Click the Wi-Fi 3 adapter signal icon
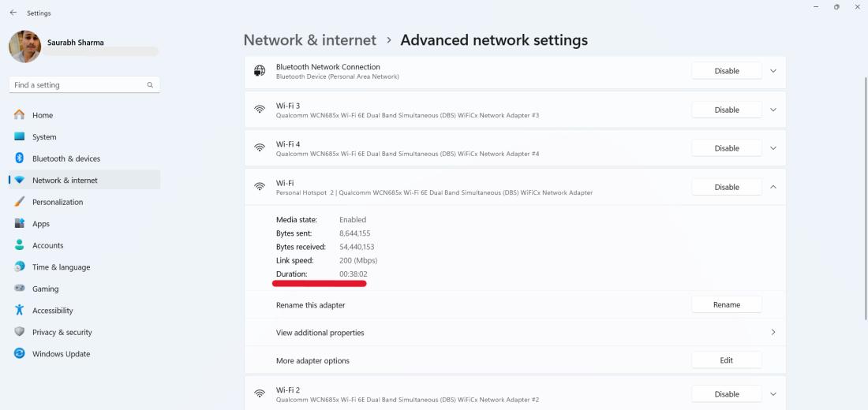 point(259,110)
